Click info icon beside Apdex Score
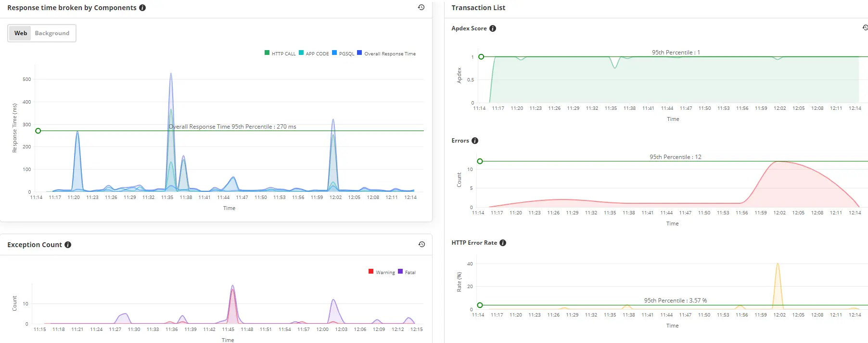The width and height of the screenshot is (868, 343). [x=493, y=28]
